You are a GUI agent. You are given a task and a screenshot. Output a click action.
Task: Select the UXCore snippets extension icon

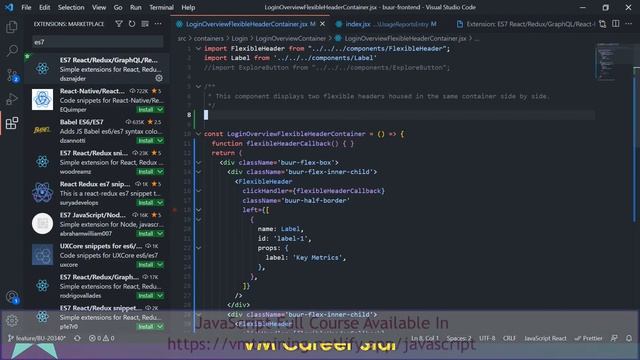click(x=42, y=255)
